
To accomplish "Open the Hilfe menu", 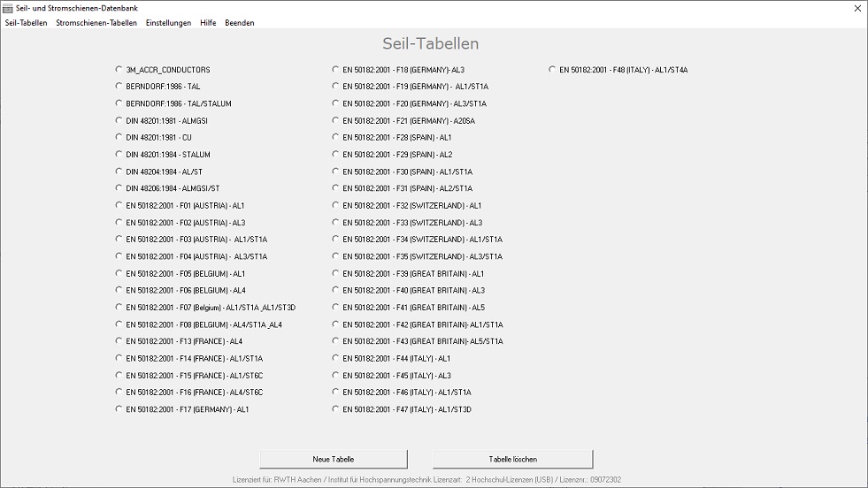I will (208, 23).
